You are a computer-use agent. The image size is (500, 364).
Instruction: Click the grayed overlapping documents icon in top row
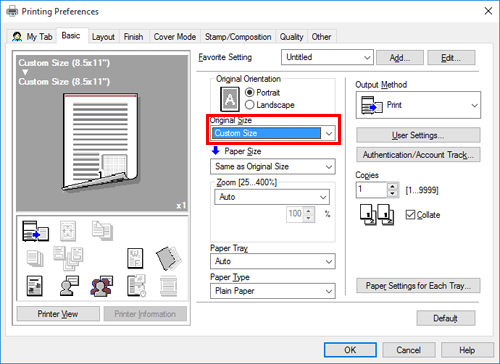[102, 230]
